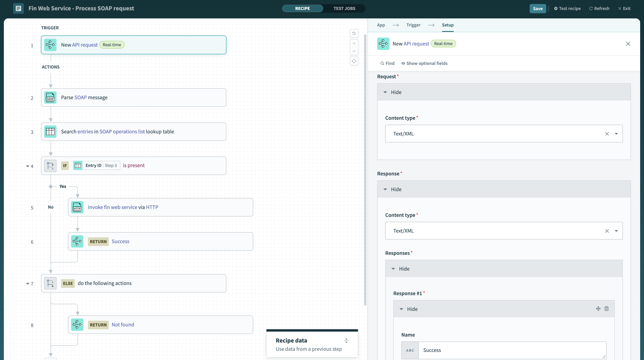Click the RETURN Success action icon
Viewport: 644px width, 360px height.
(x=77, y=241)
